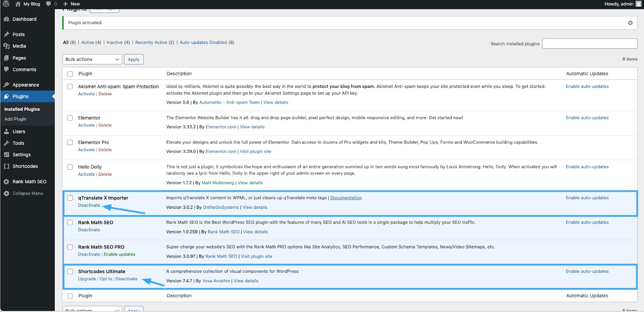
Task: Tick the Elementor Pro checkbox
Action: (70, 143)
